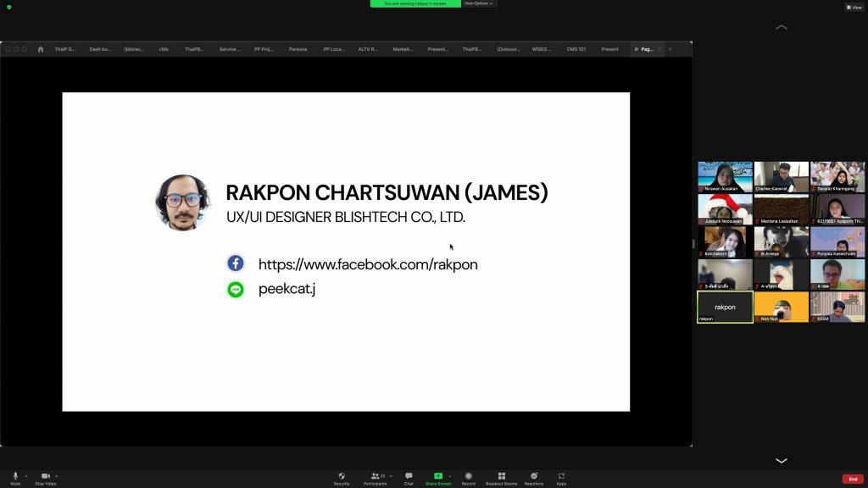Select KEEM's video tile

tap(837, 307)
